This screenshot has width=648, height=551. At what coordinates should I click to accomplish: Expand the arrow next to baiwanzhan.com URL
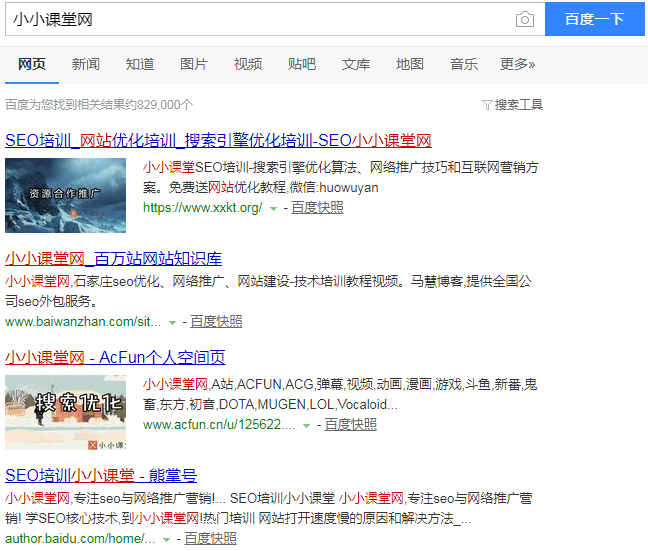pyautogui.click(x=172, y=323)
